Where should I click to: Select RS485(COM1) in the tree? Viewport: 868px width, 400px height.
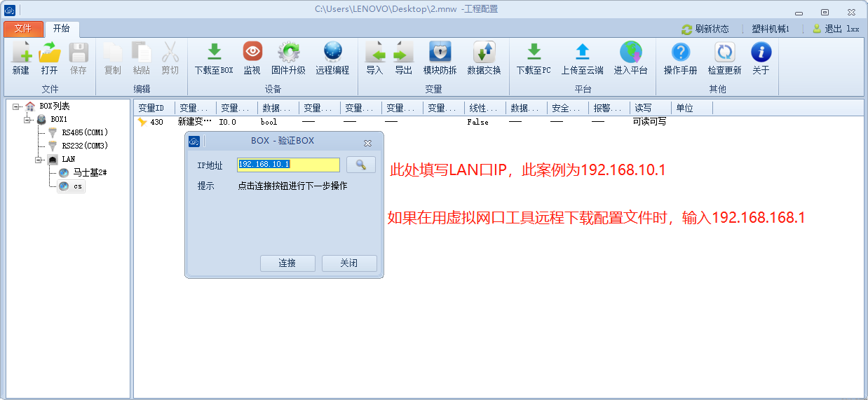[85, 132]
